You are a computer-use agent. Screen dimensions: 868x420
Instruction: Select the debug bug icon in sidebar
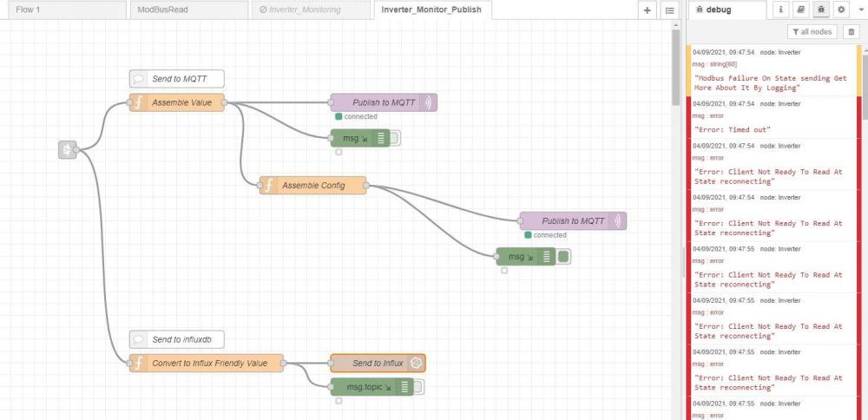821,10
